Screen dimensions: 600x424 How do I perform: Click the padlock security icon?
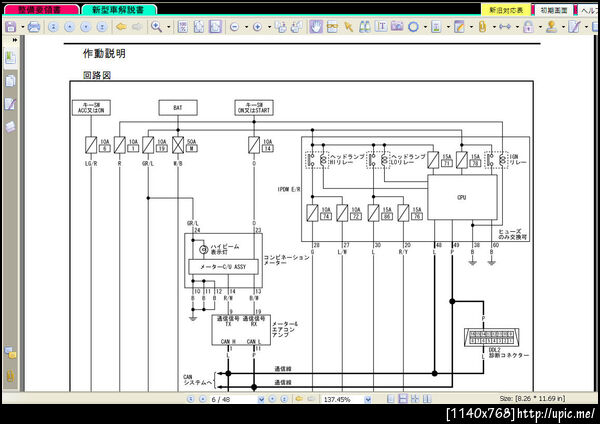click(x=528, y=27)
